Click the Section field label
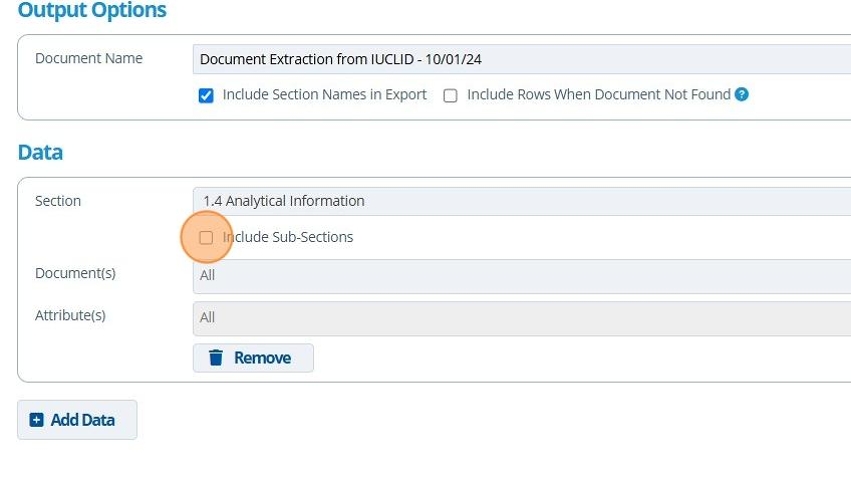Screen dimensions: 851x477 (58, 201)
